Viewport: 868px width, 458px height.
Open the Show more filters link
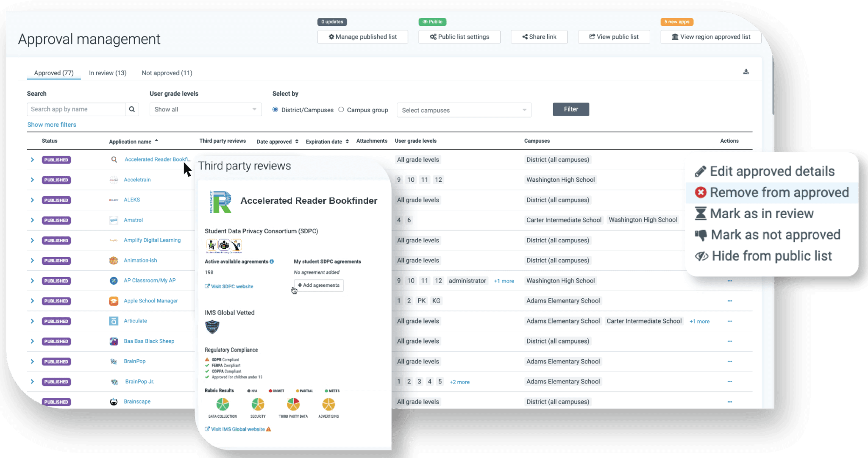coord(52,125)
